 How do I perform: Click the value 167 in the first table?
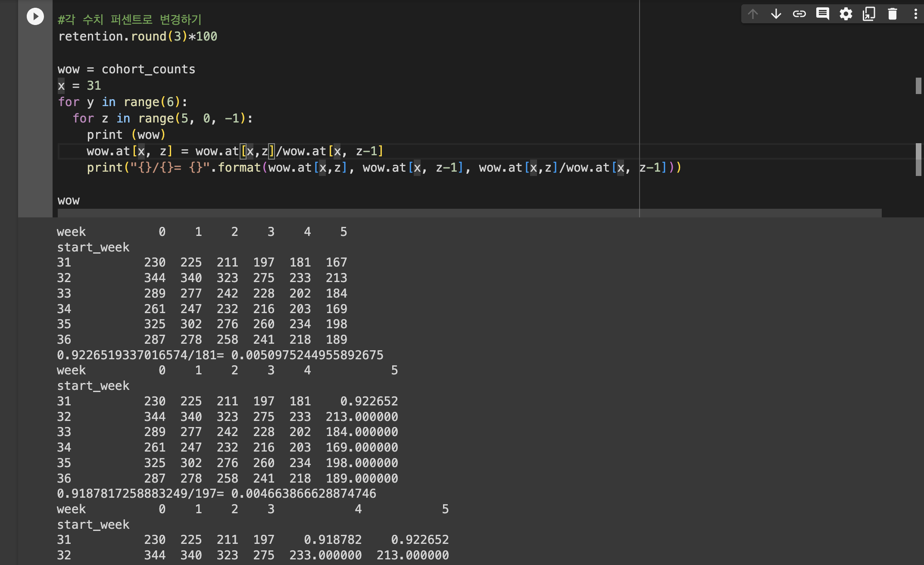[337, 262]
